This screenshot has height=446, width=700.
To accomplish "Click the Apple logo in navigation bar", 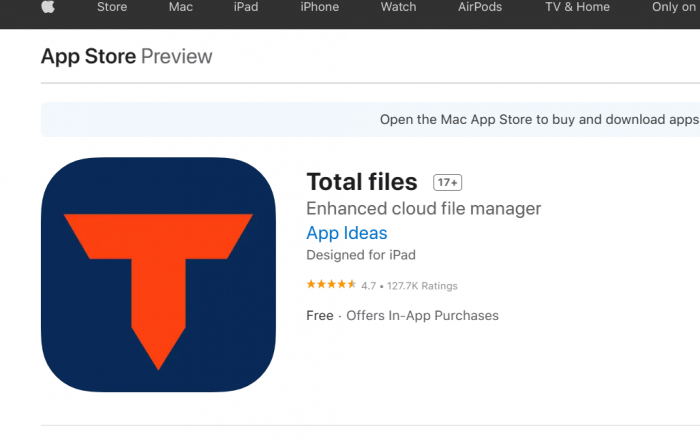I will click(48, 7).
